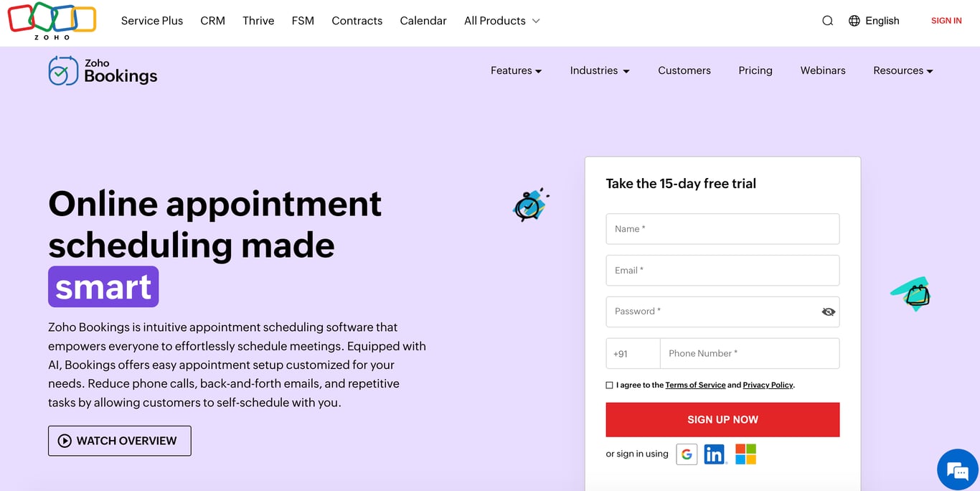Sign in with the Google icon

[687, 454]
